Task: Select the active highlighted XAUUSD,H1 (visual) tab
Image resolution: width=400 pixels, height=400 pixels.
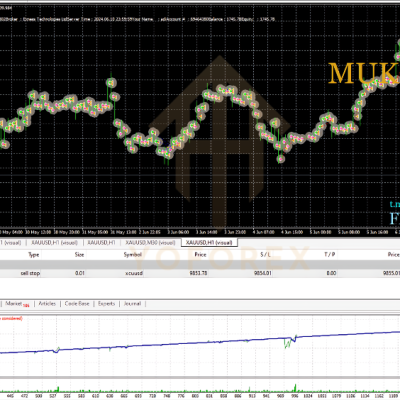Action: coord(209,242)
